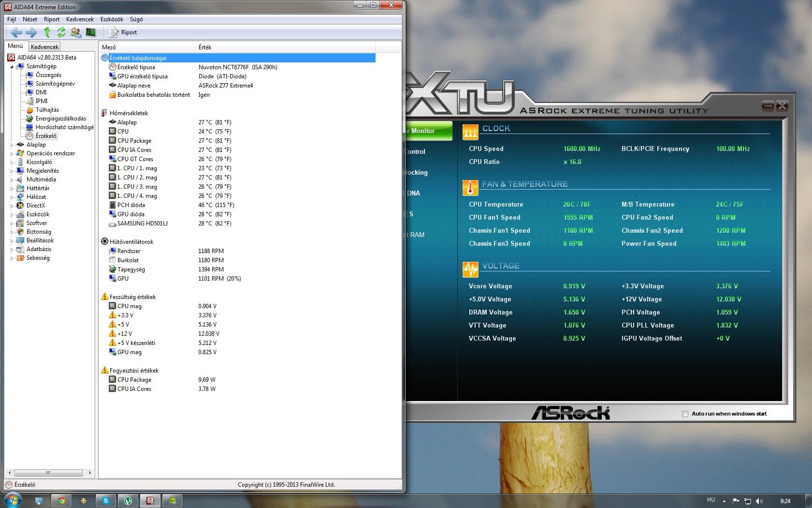812x508 pixels.
Task: Open the Eszközök menu
Action: 112,19
